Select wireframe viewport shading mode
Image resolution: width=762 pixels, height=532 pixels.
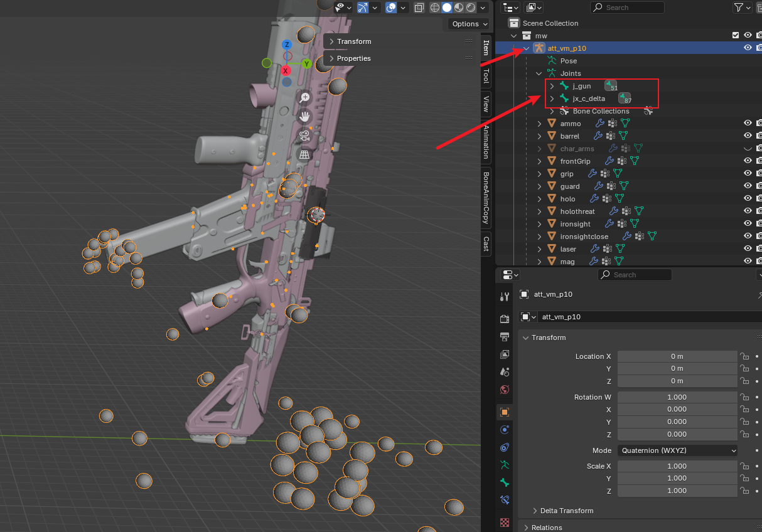[x=435, y=8]
